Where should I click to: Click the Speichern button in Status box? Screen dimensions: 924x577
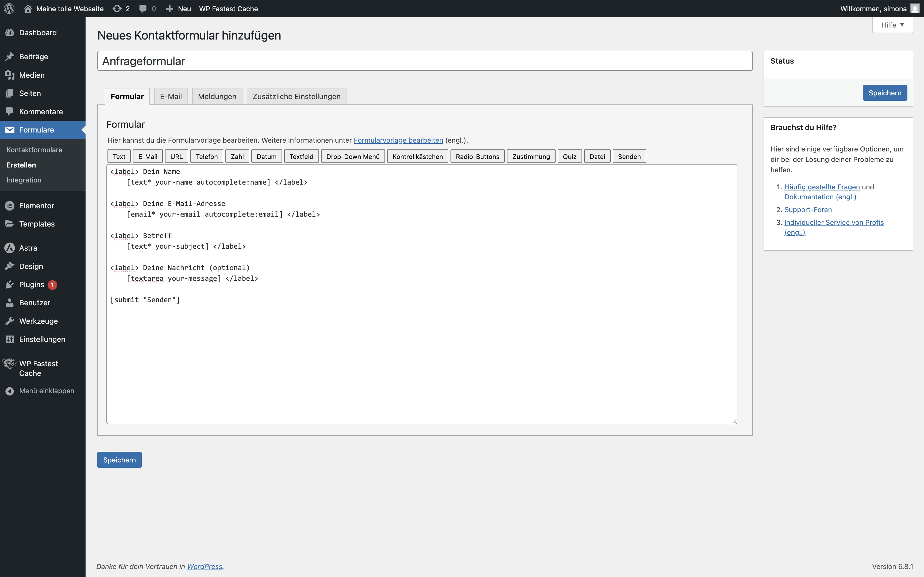[x=884, y=93]
